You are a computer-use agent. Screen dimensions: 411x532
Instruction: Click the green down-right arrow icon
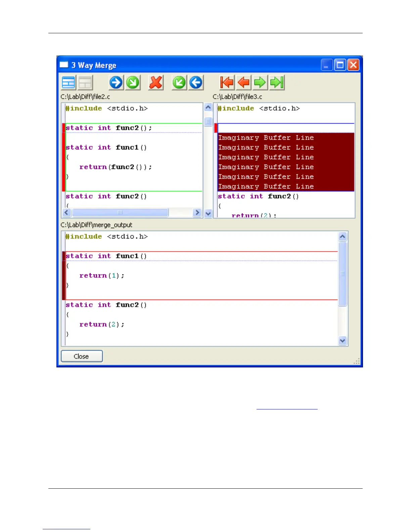coord(133,83)
